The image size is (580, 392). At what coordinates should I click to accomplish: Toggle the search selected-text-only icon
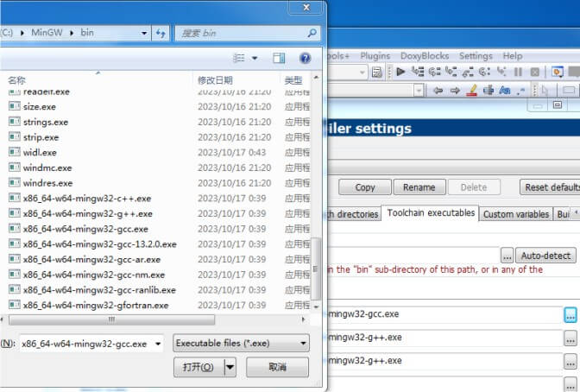[489, 91]
